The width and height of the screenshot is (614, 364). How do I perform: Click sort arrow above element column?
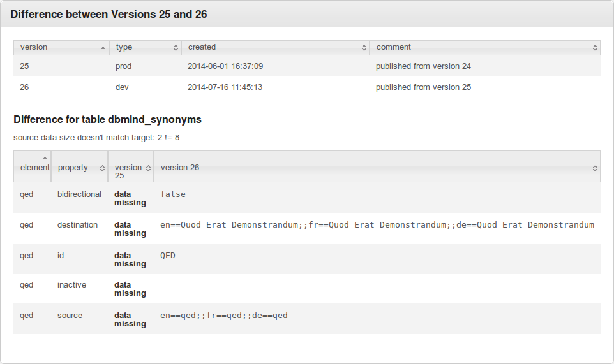click(x=45, y=158)
